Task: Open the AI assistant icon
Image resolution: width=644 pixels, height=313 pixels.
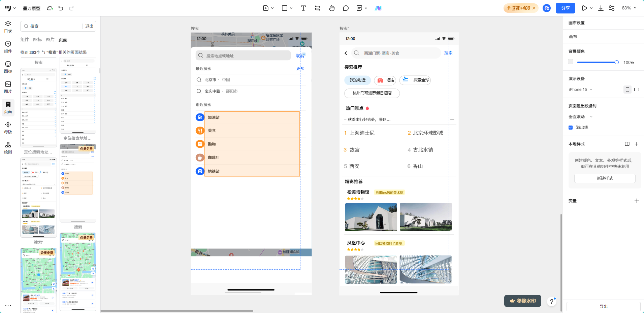Action: click(x=378, y=8)
